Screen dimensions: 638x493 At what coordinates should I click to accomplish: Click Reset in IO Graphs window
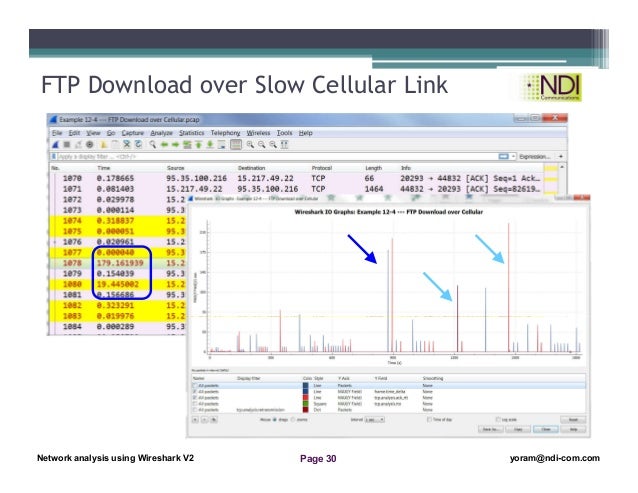coord(573,419)
